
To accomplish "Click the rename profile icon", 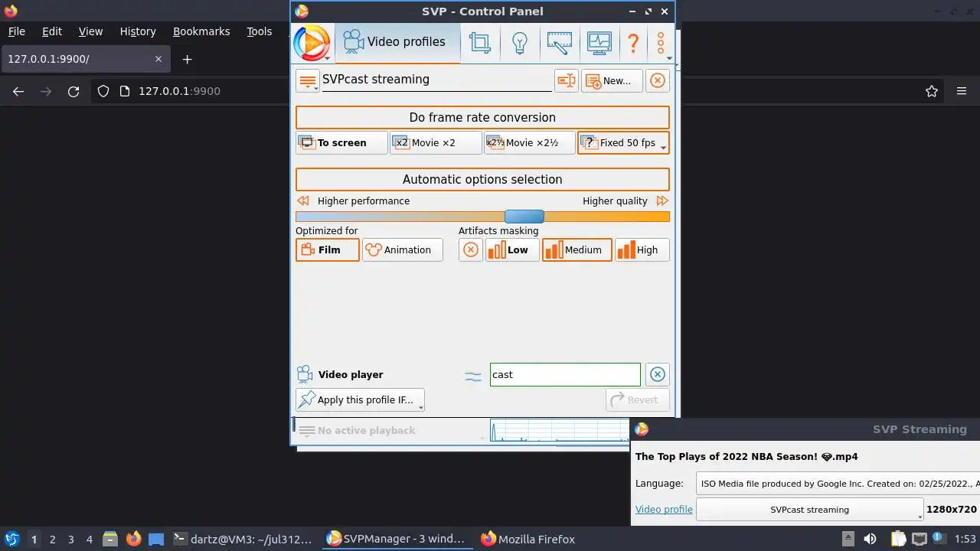I will (x=566, y=80).
